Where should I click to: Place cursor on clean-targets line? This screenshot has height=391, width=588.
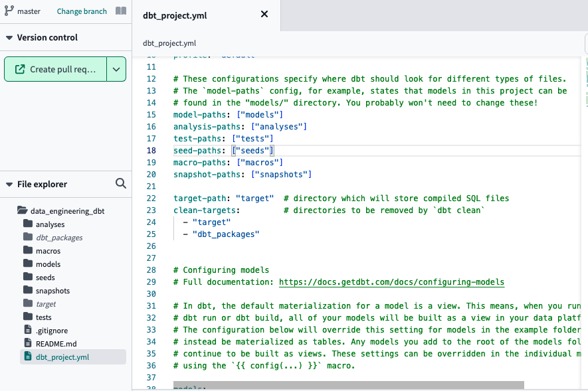tap(329, 210)
